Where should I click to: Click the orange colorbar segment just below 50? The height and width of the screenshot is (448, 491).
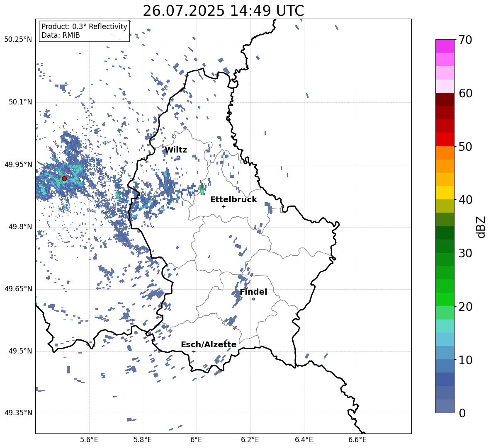click(x=445, y=153)
